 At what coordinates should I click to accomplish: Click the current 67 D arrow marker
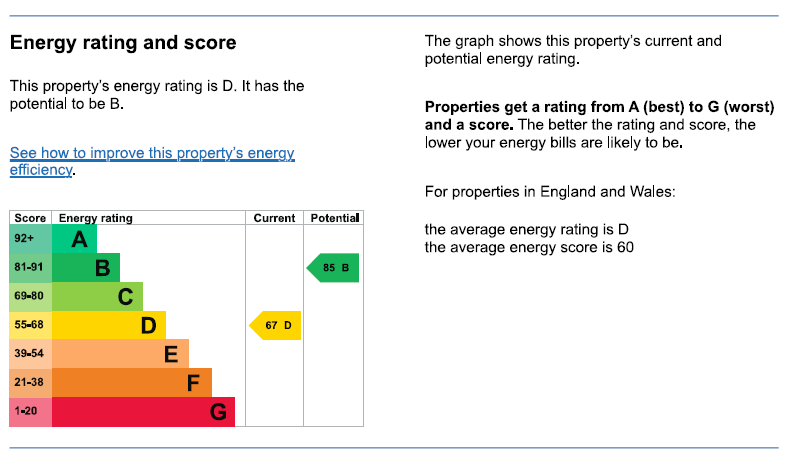[276, 326]
